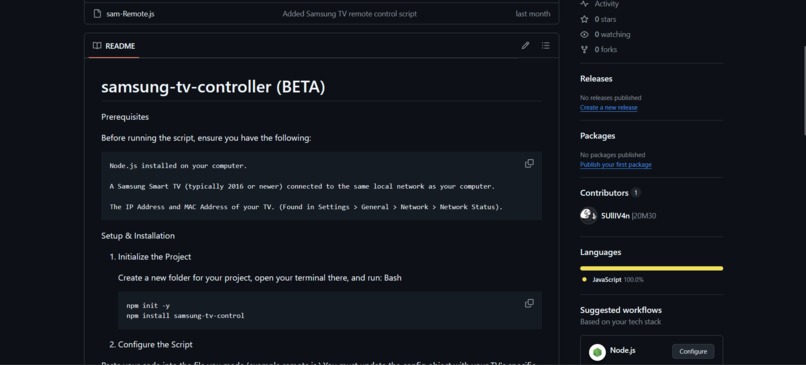Click the yellow dot beside JavaScript
Viewport: 806px width, 365px height.
(584, 280)
